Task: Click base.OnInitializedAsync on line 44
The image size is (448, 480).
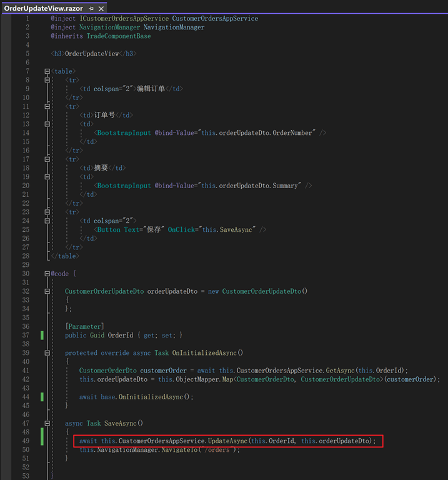Action: point(142,397)
